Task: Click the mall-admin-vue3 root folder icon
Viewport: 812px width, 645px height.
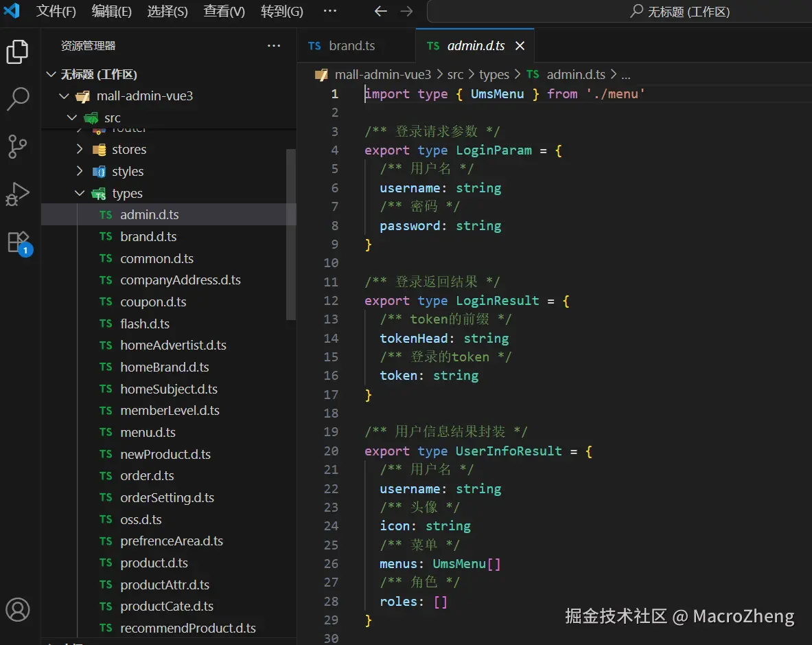Action: [82, 96]
